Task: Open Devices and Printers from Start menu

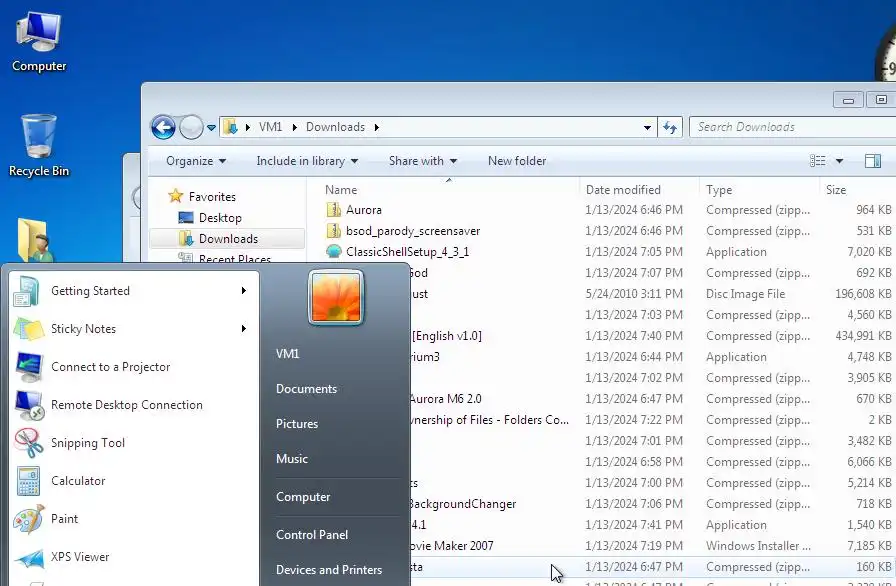Action: [x=329, y=569]
